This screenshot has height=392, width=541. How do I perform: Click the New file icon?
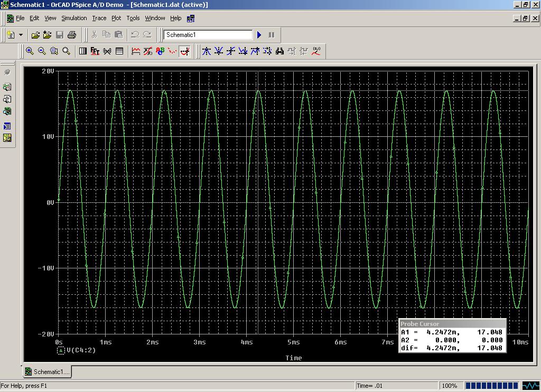coord(11,35)
